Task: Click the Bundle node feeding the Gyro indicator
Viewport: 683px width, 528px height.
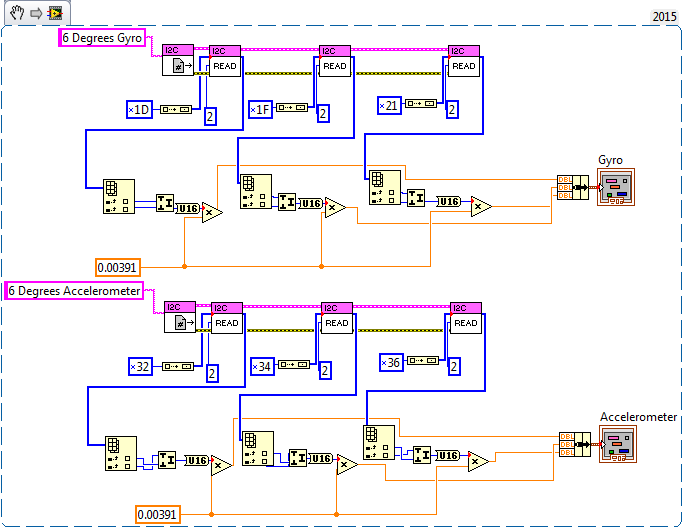Action: click(567, 187)
